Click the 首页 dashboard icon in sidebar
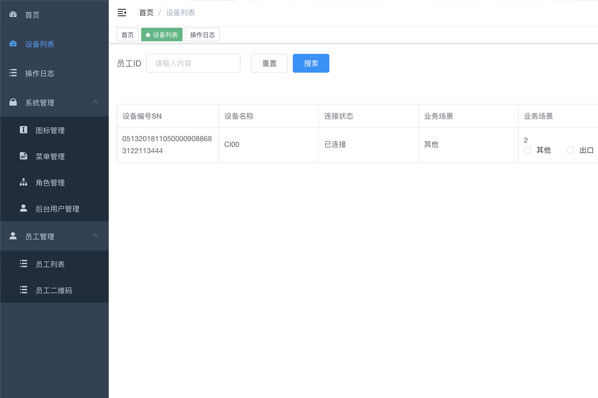This screenshot has height=398, width=598. (13, 14)
